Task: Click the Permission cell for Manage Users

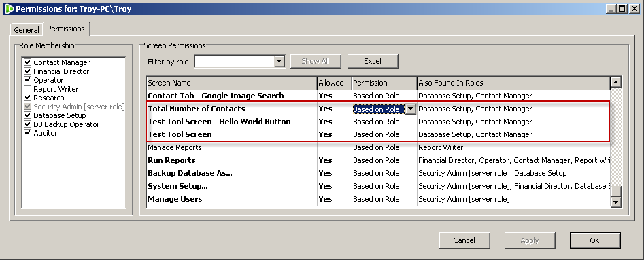Action: click(384, 199)
